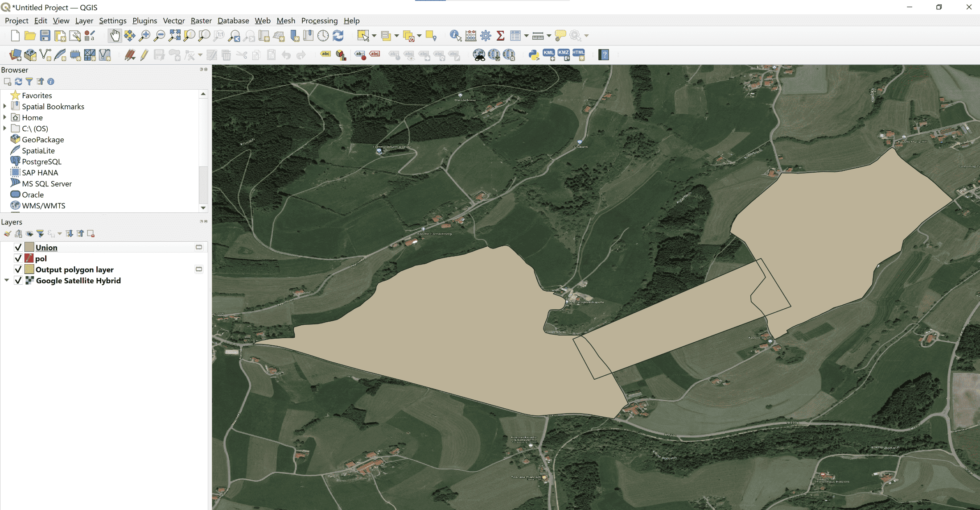Viewport: 980px width, 510px height.
Task: Click Browser panel scrollbar down arrow
Action: [203, 208]
